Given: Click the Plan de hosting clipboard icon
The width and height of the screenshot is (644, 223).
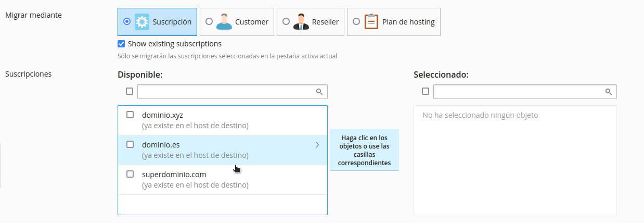Looking at the screenshot, I should (371, 22).
